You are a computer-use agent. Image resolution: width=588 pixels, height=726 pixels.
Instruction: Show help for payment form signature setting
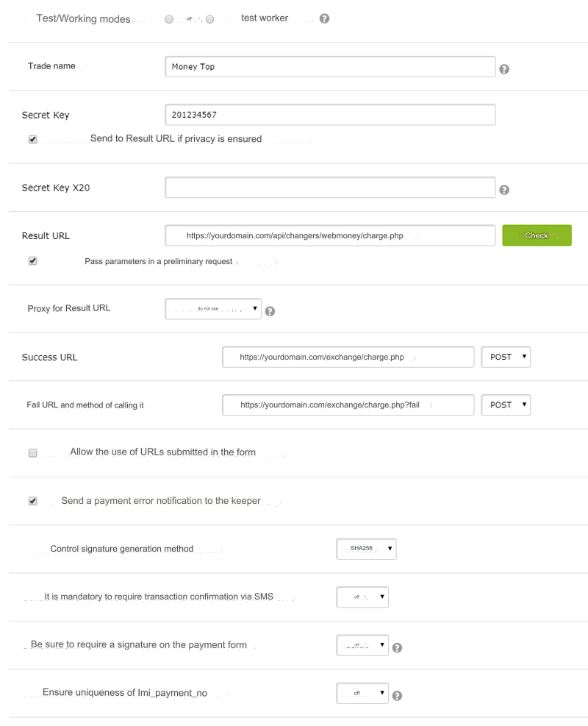(398, 648)
